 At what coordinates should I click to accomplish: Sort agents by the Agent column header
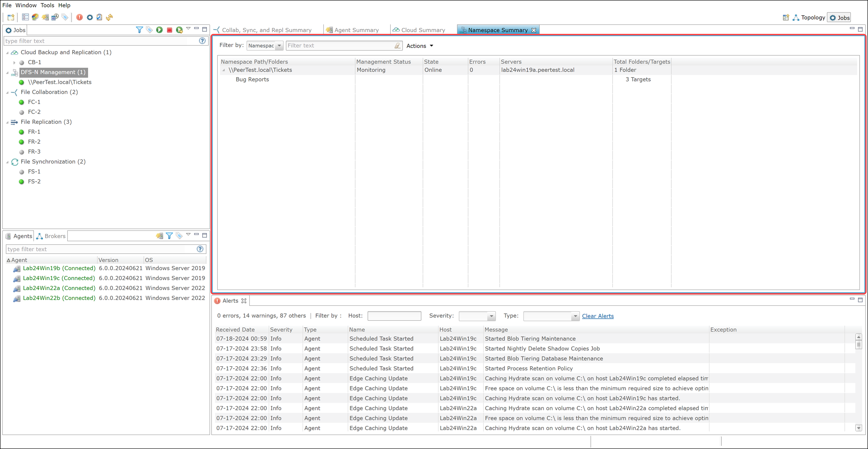click(51, 260)
